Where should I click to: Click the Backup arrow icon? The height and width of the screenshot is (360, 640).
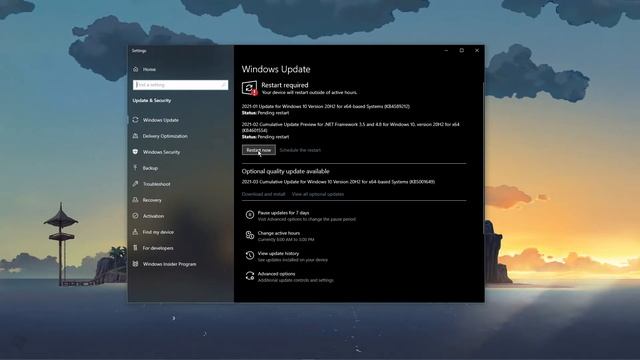(136, 168)
